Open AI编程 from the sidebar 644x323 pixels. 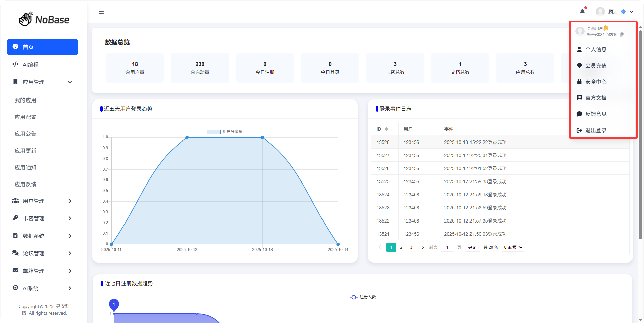(x=30, y=65)
